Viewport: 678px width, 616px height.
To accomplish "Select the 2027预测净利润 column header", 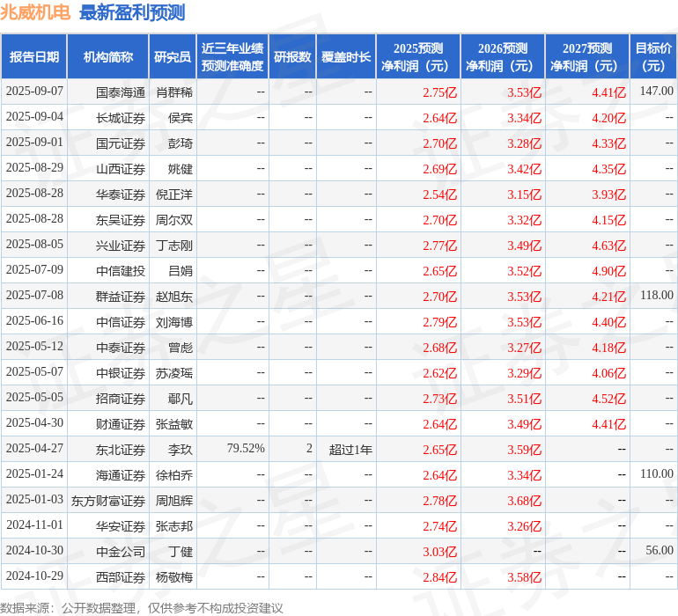I will (x=587, y=57).
